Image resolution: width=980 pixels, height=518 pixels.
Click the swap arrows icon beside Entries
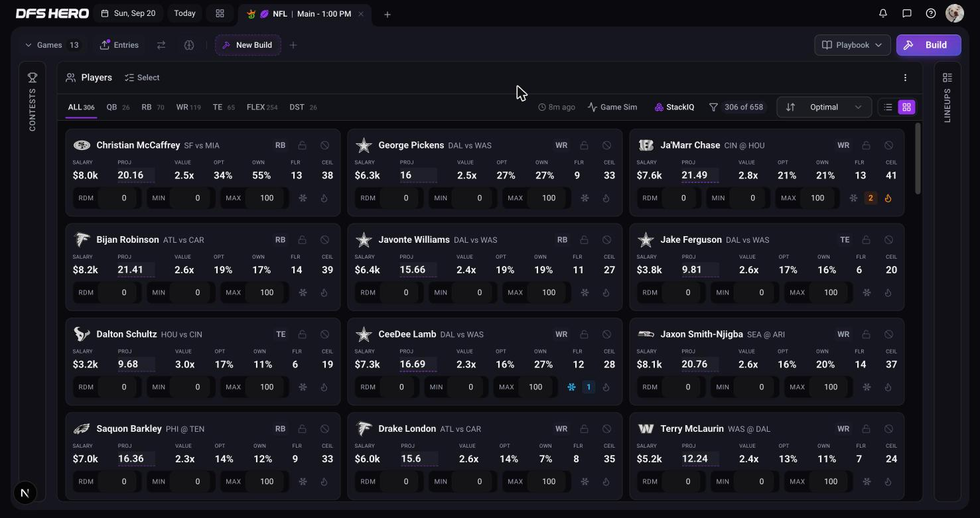(x=161, y=45)
